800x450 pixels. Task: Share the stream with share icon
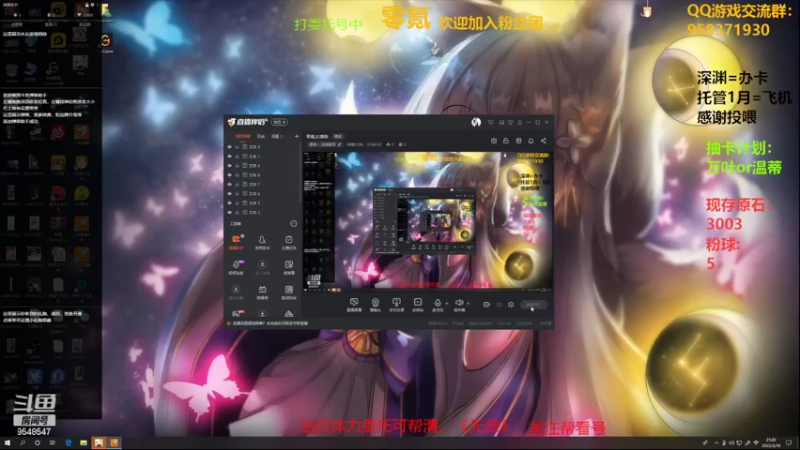pos(543,141)
